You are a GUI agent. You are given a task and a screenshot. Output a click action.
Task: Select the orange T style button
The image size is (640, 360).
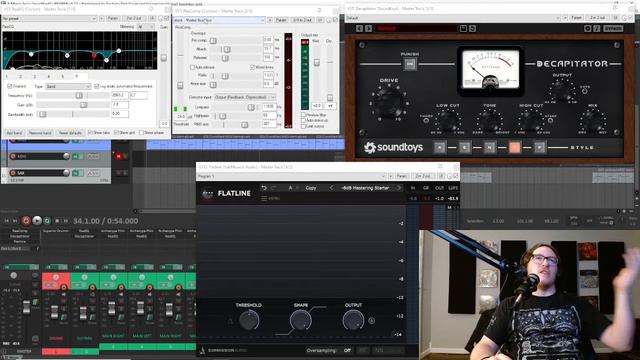point(514,147)
